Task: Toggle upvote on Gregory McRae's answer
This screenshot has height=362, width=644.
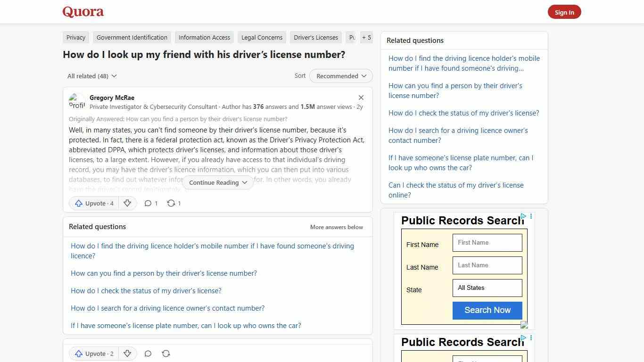Action: [x=93, y=203]
